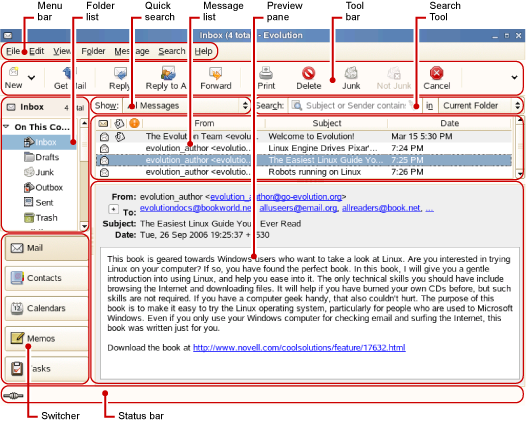Open the Edit menu
526x422 pixels.
(37, 51)
